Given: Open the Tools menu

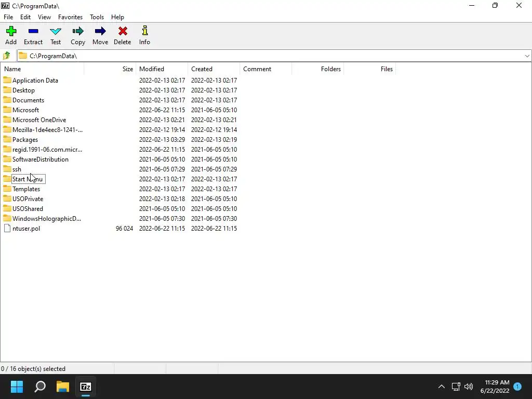Looking at the screenshot, I should (x=97, y=17).
